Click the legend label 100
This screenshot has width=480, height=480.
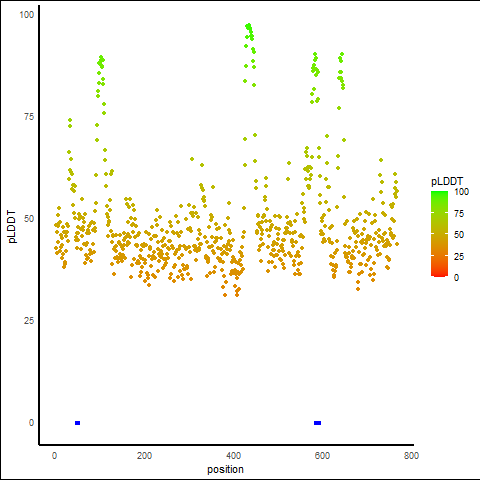[461, 192]
